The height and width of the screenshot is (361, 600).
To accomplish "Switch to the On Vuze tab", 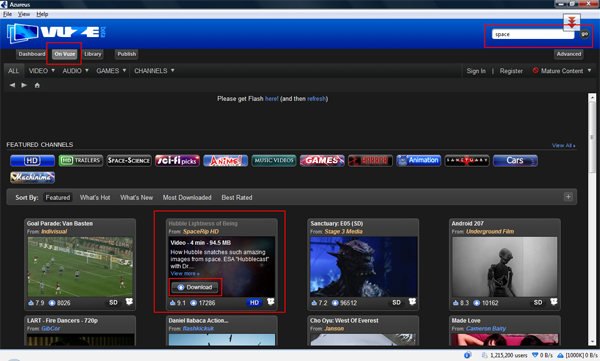I will 65,54.
